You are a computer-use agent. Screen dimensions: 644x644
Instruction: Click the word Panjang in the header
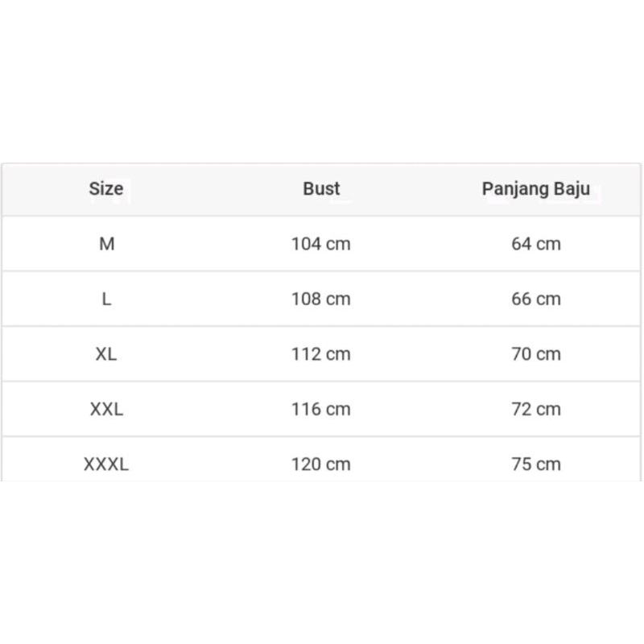click(510, 190)
